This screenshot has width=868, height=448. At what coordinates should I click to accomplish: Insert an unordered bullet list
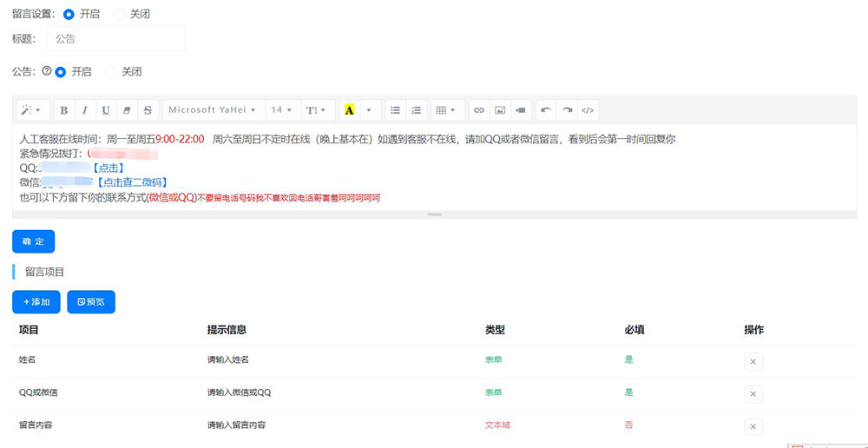pos(396,110)
